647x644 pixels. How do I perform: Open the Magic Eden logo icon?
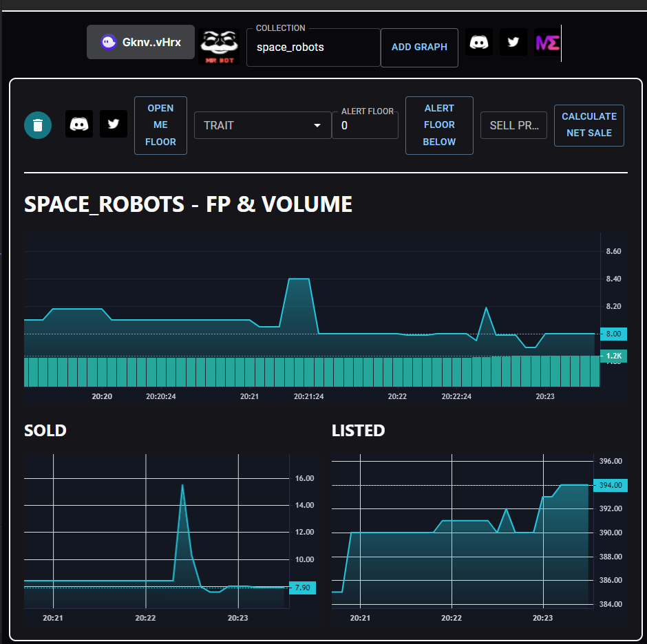[x=547, y=43]
